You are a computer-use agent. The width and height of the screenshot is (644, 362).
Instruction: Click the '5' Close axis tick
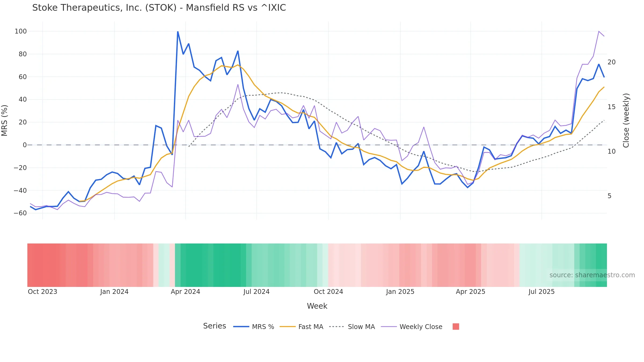coord(609,196)
